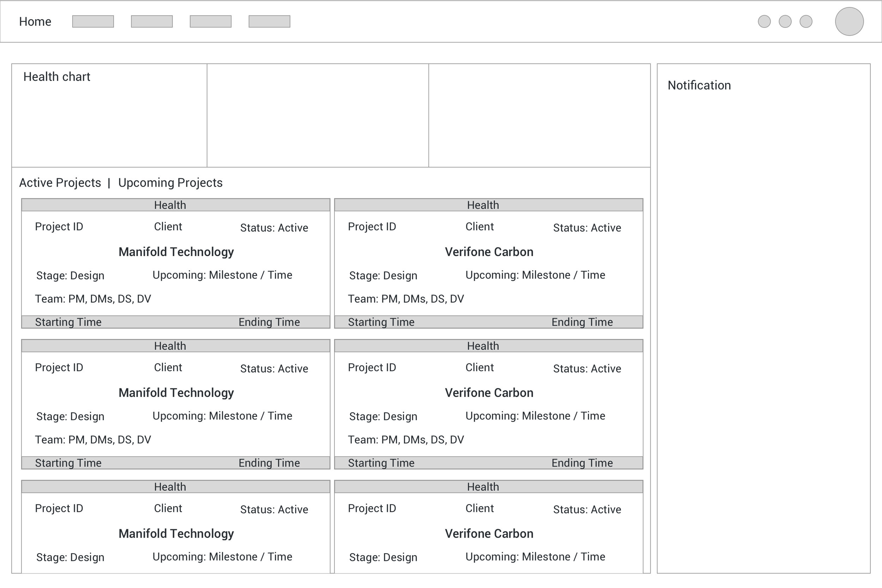The height and width of the screenshot is (588, 882).
Task: Click Upcoming: Milestone / Time on third-row Verifone card
Action: 535,557
